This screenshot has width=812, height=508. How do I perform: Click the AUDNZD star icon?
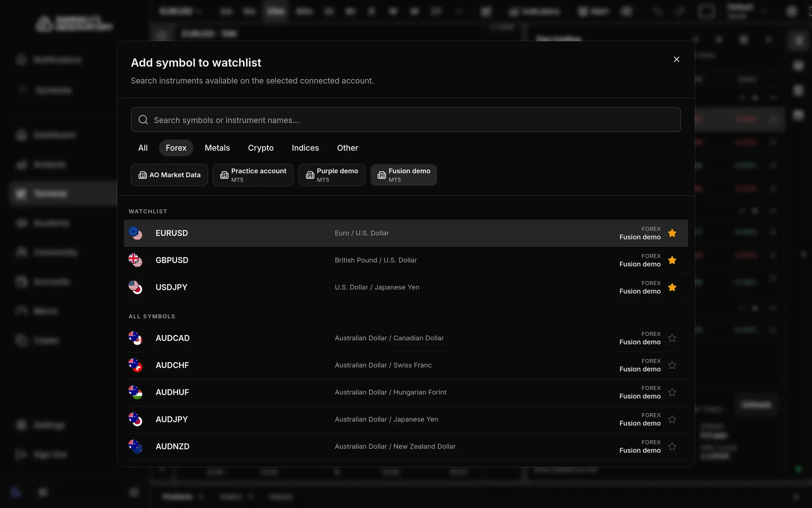coord(672,446)
